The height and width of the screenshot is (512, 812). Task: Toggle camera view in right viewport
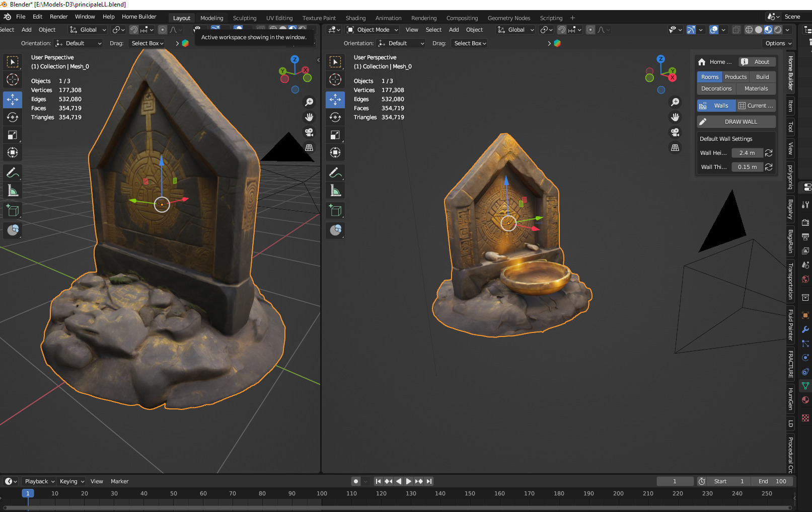[x=675, y=132]
